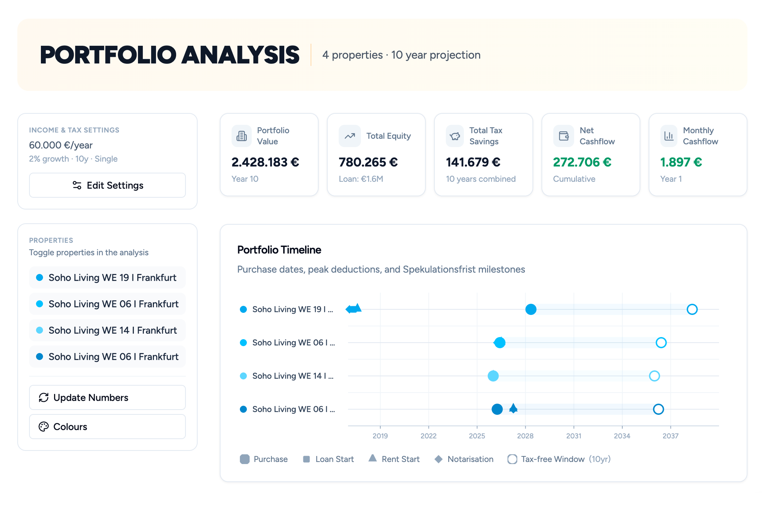
Task: Click the Update Numbers button
Action: click(107, 397)
